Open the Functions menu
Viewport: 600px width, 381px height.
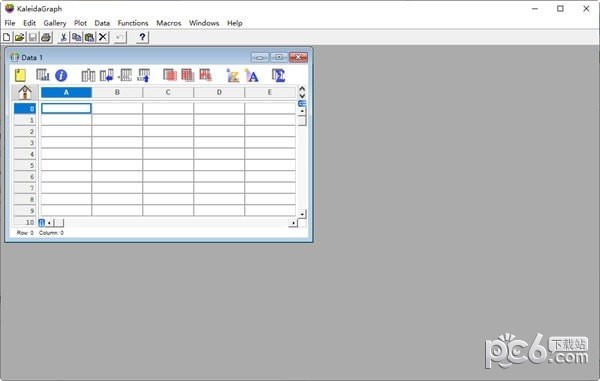point(133,23)
